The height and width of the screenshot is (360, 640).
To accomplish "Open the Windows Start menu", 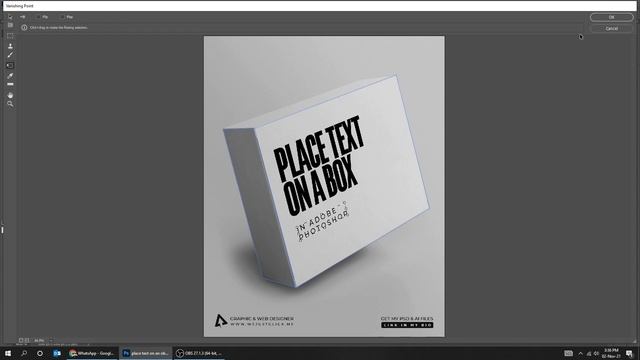I will 8,353.
